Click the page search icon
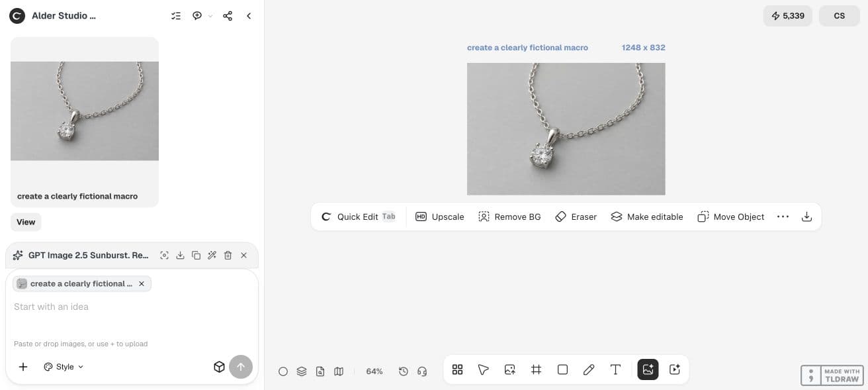 point(320,371)
